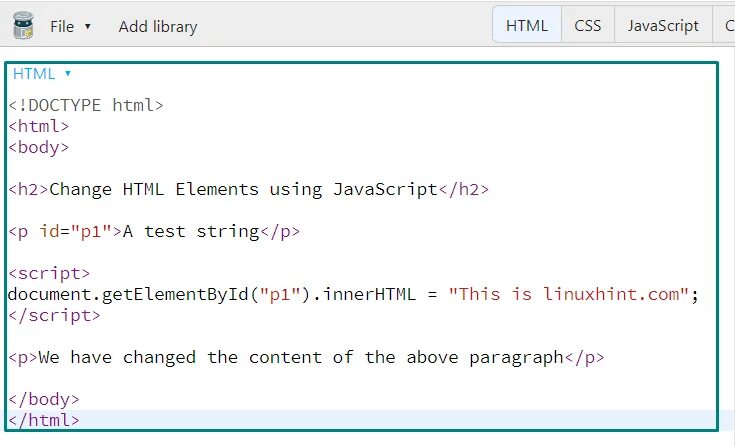Click the closing script tag line
The image size is (735, 446).
(54, 316)
